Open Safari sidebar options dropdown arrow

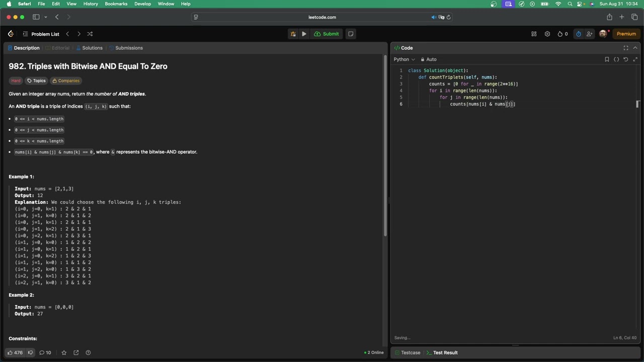[x=46, y=17]
